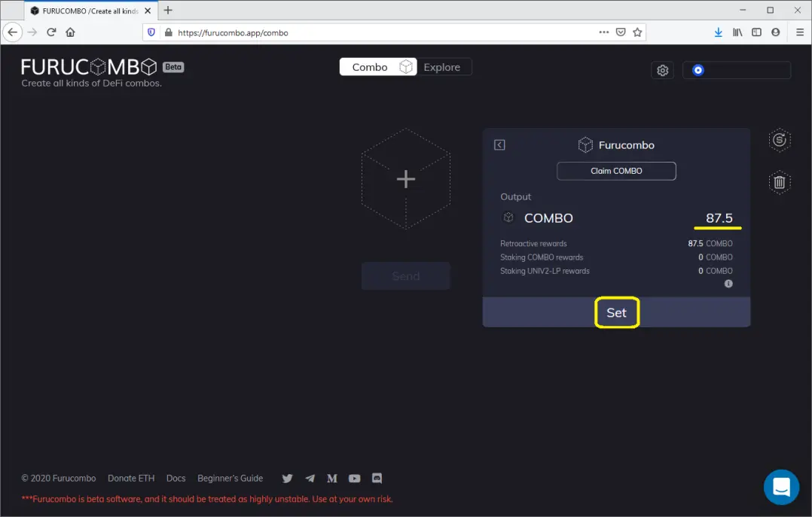812x517 pixels.
Task: Go back using the card's arrow icon
Action: point(499,145)
